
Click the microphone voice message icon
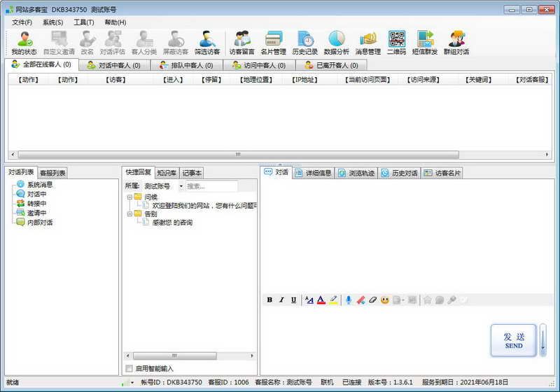pos(349,300)
